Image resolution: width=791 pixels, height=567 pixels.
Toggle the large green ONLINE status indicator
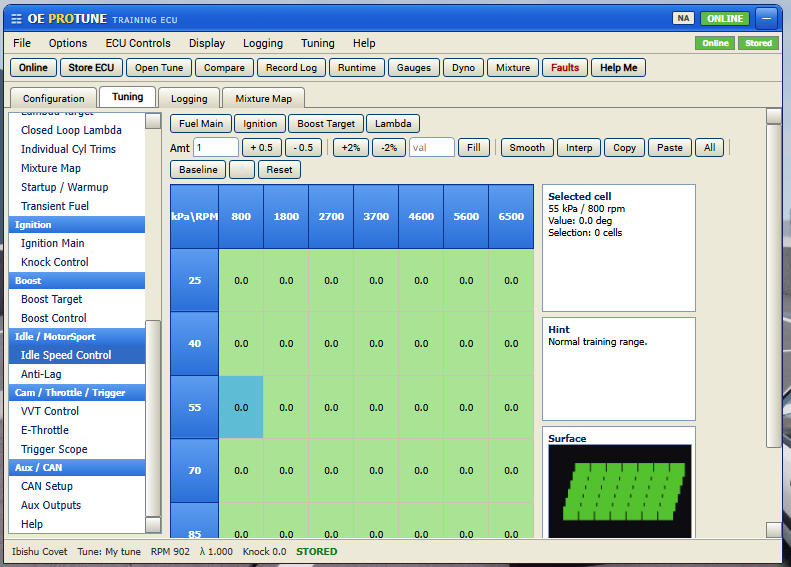click(x=725, y=19)
